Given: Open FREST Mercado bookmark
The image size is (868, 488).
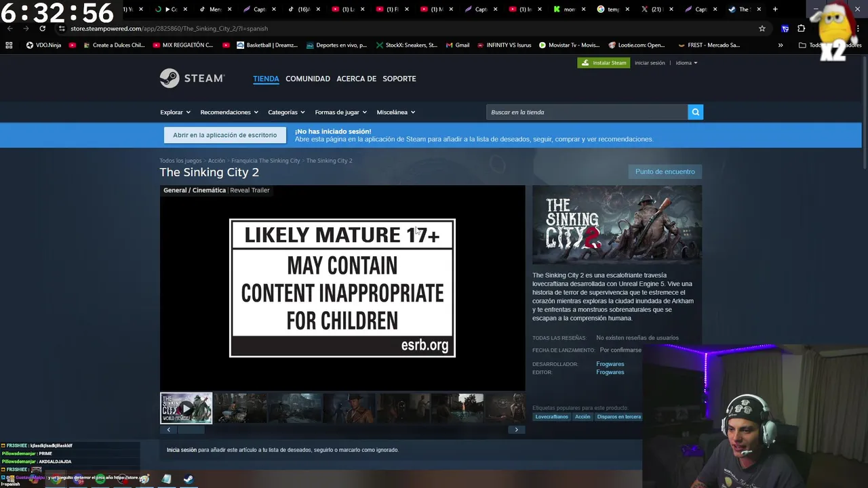Looking at the screenshot, I should tap(709, 45).
